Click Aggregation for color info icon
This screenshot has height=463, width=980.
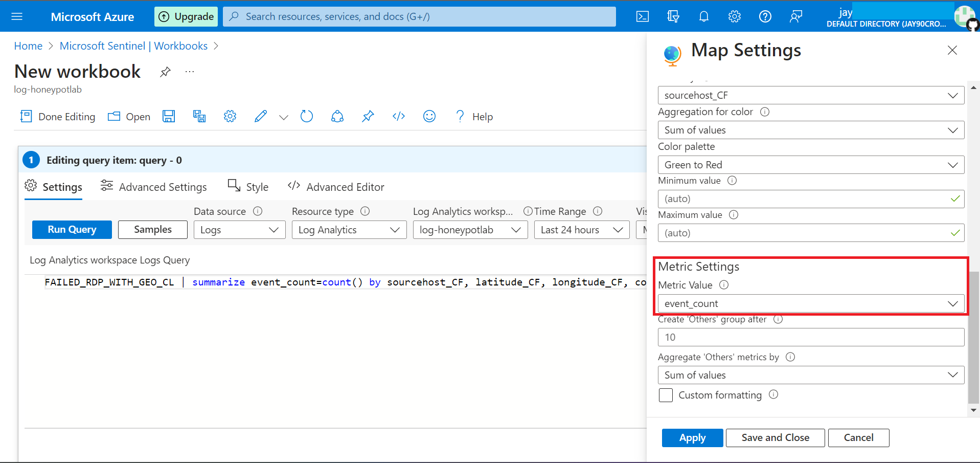click(765, 112)
